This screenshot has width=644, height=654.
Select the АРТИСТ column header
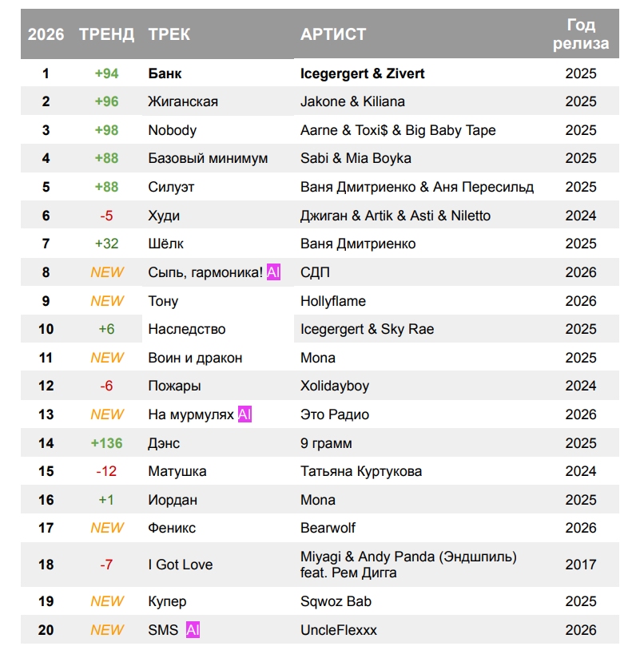pyautogui.click(x=333, y=34)
